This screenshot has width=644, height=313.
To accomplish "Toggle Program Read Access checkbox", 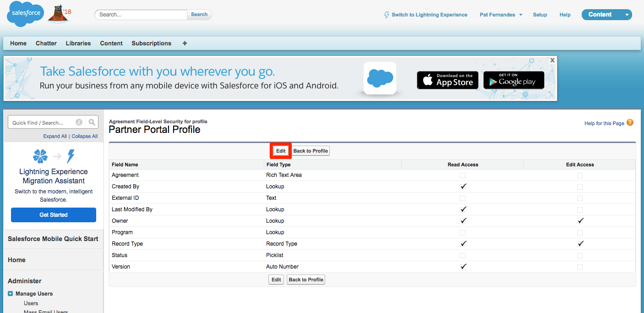I will pyautogui.click(x=463, y=233).
